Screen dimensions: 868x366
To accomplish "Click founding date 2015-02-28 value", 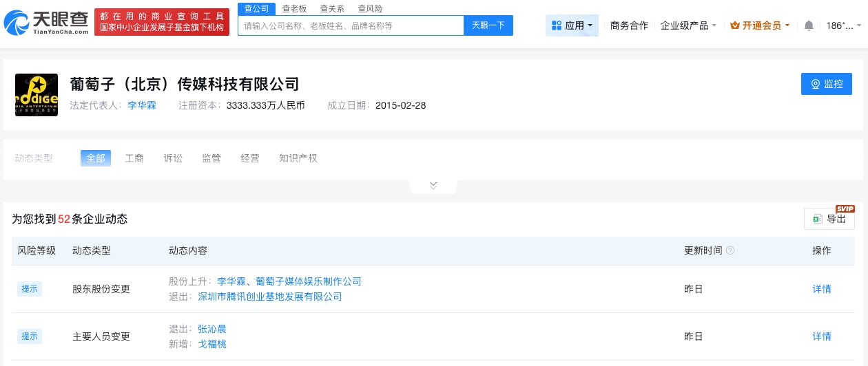I will [400, 105].
